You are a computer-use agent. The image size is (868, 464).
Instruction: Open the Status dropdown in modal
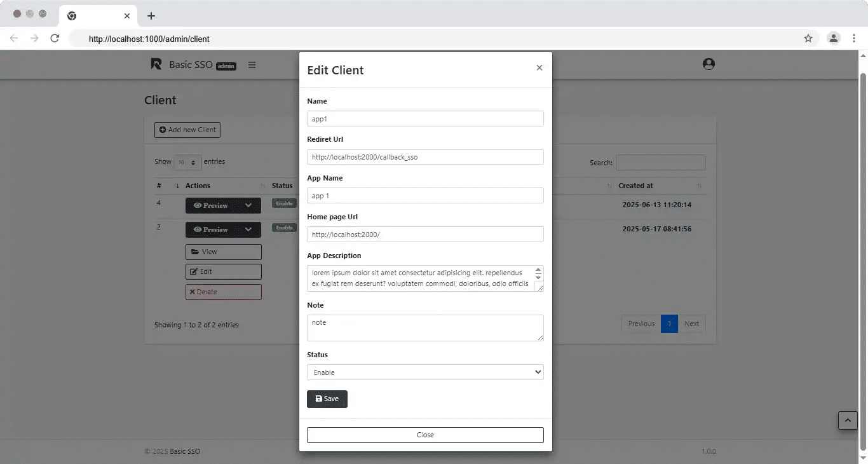coord(425,372)
